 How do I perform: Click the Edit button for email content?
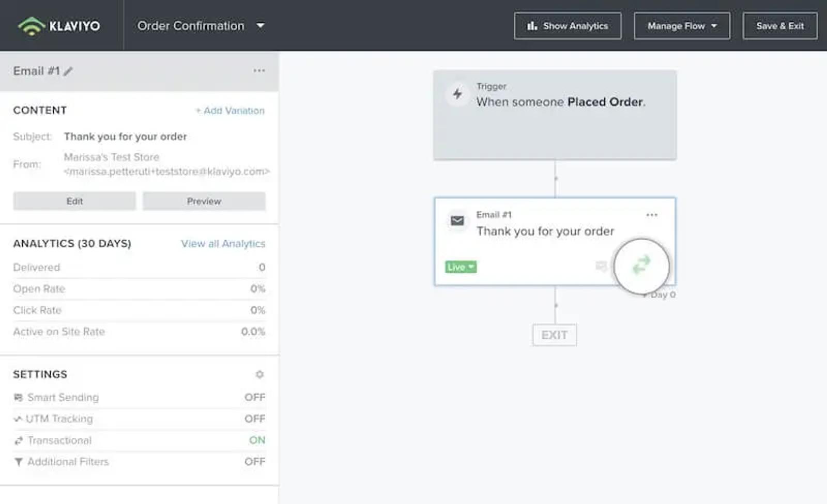click(x=74, y=201)
